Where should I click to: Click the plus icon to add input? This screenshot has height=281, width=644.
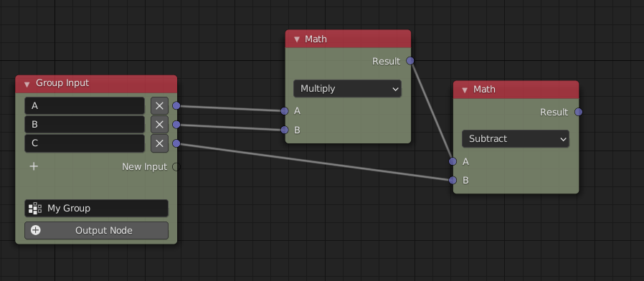tap(34, 166)
